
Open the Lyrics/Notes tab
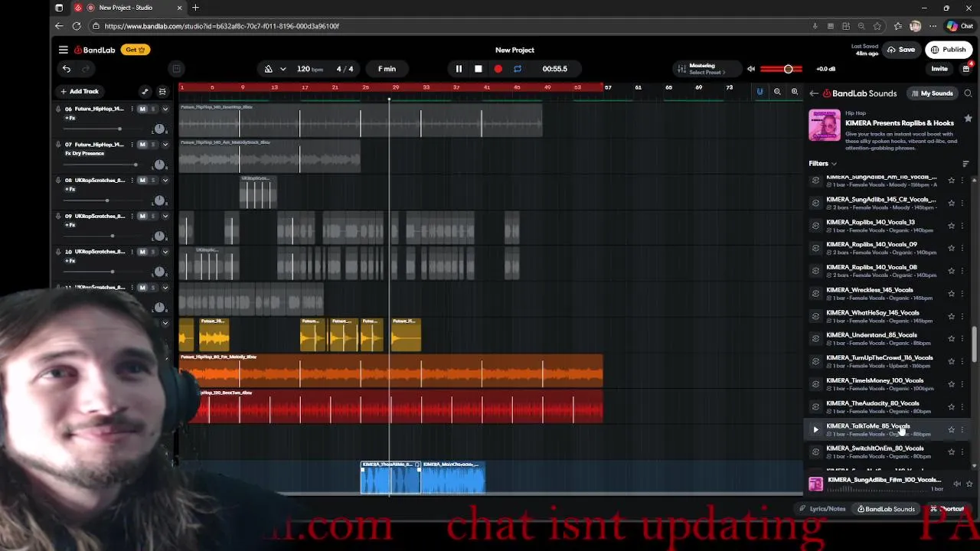pyautogui.click(x=822, y=509)
